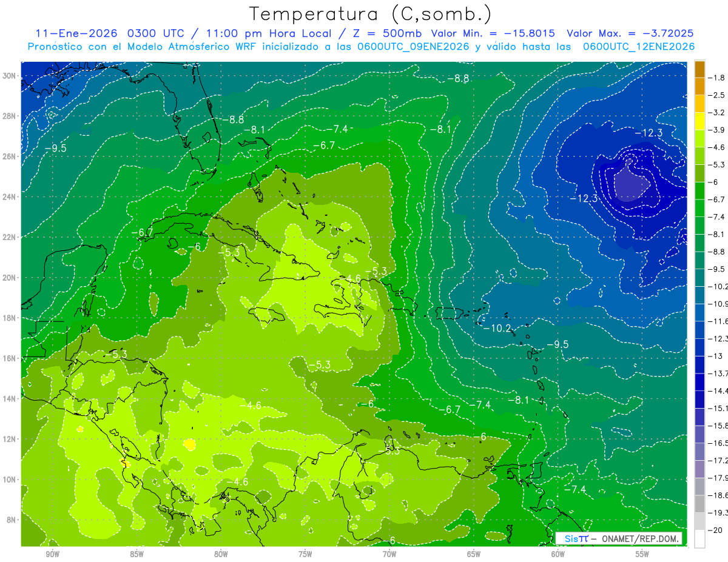
Task: Click the orange swatch above -1.8 on the color scale
Action: coord(699,69)
